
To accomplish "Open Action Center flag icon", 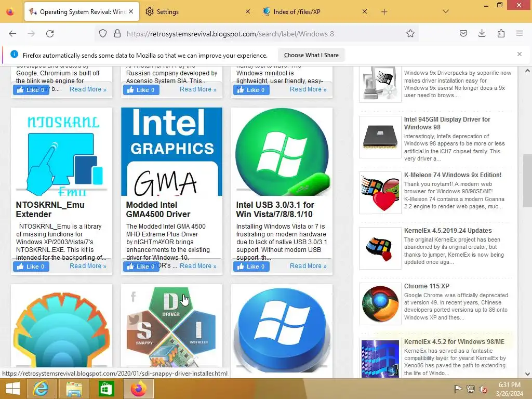I will pos(458,389).
